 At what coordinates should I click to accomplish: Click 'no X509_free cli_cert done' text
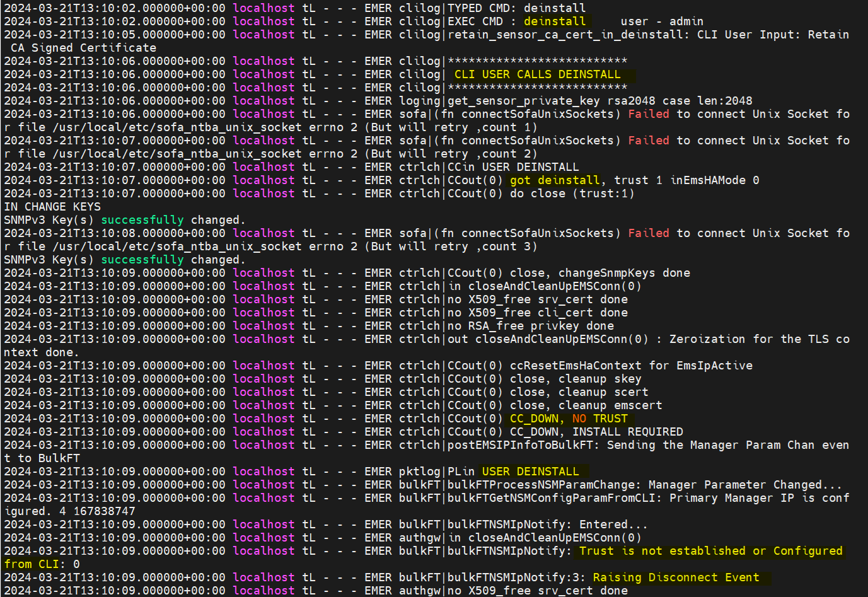point(538,313)
